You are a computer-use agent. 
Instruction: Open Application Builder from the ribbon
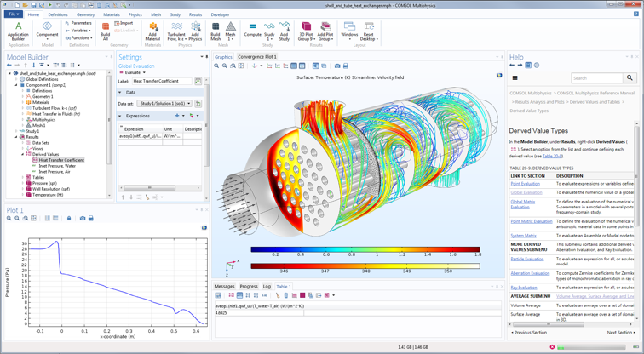[18, 31]
